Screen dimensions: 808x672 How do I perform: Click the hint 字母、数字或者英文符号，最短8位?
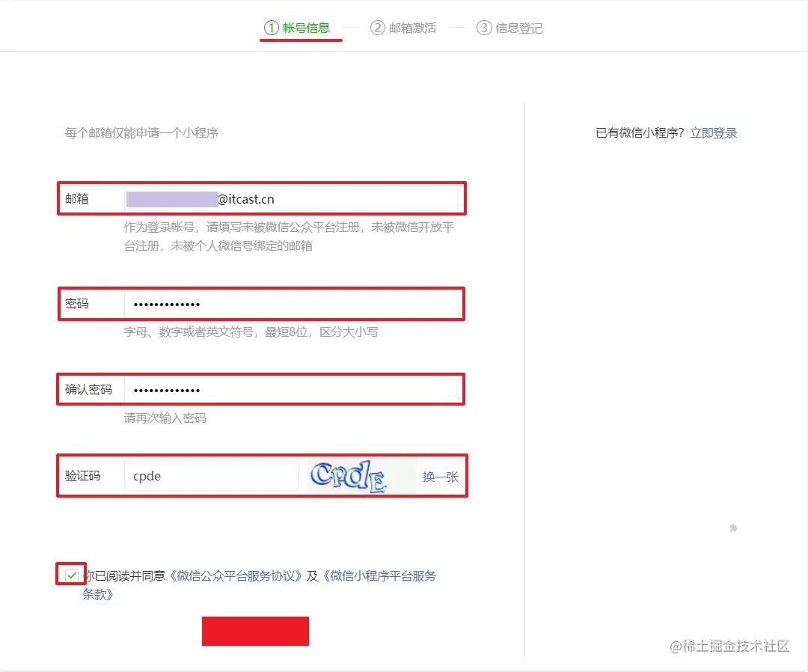click(216, 332)
